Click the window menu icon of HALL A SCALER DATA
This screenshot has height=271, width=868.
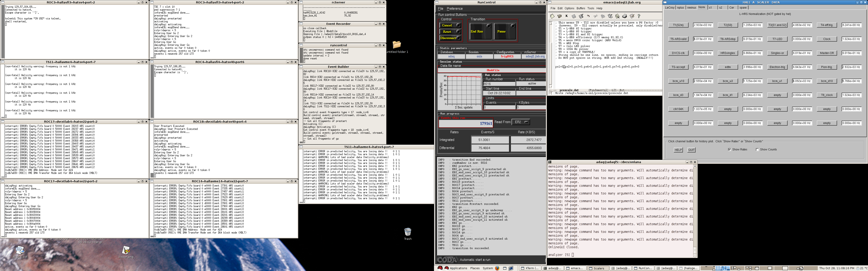665,2
